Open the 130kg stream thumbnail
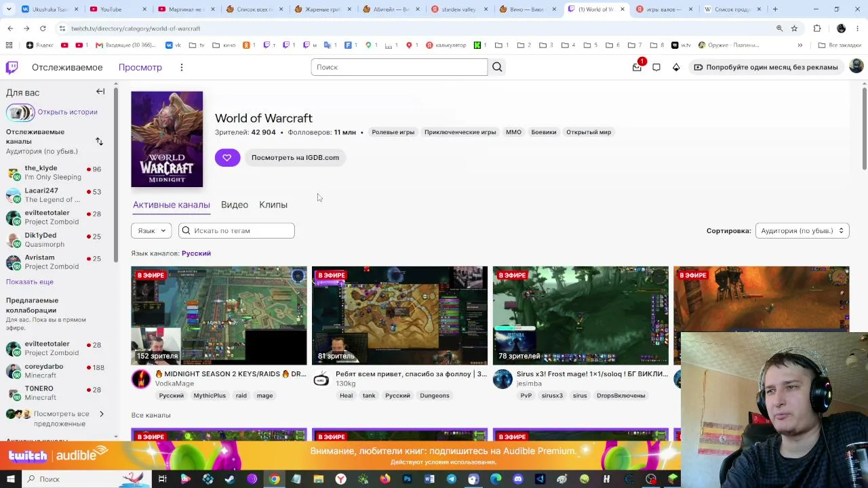This screenshot has width=868, height=488. (x=399, y=316)
